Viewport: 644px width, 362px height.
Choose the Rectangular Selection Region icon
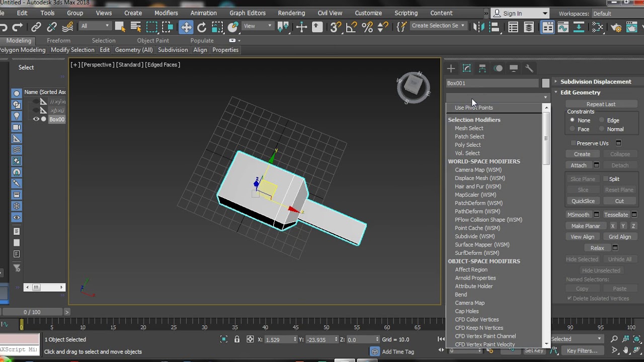[x=152, y=27]
